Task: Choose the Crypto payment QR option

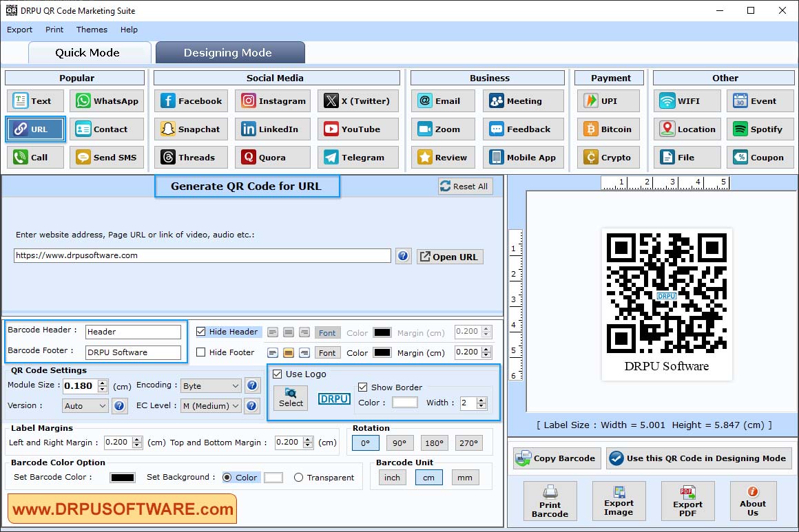Action: (608, 158)
